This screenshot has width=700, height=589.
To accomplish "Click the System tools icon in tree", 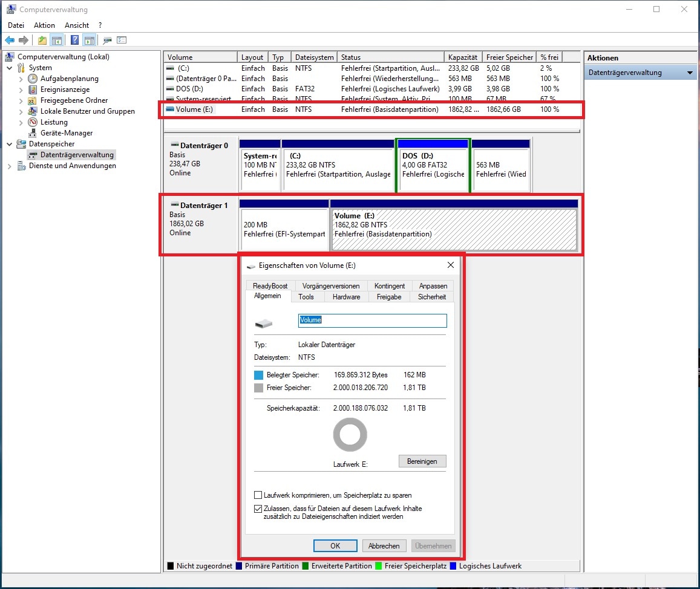I will [21, 68].
